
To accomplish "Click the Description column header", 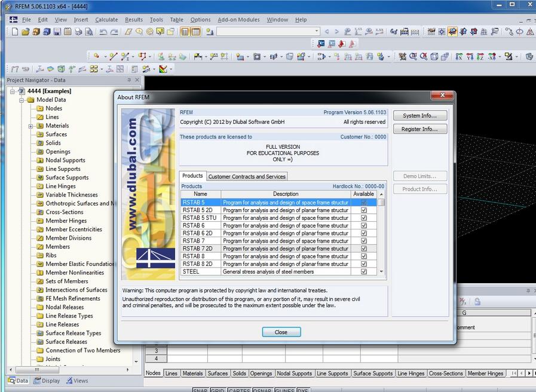I will pos(286,194).
